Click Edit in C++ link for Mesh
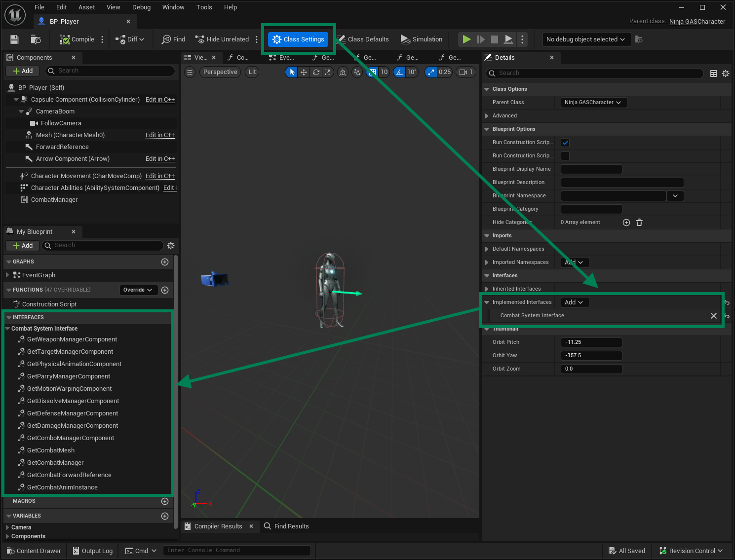The height and width of the screenshot is (560, 735). coord(160,135)
